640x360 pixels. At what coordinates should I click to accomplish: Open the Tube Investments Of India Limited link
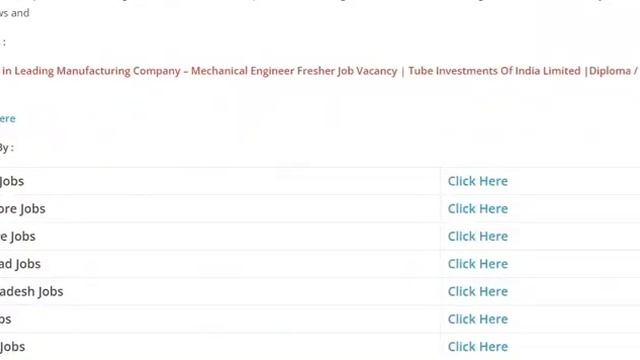pyautogui.click(x=494, y=71)
